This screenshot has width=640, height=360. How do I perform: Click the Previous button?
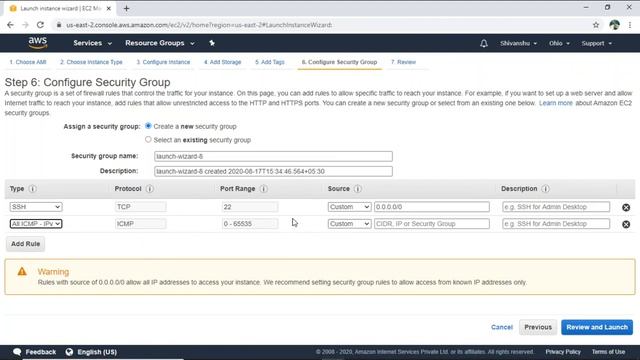point(538,327)
